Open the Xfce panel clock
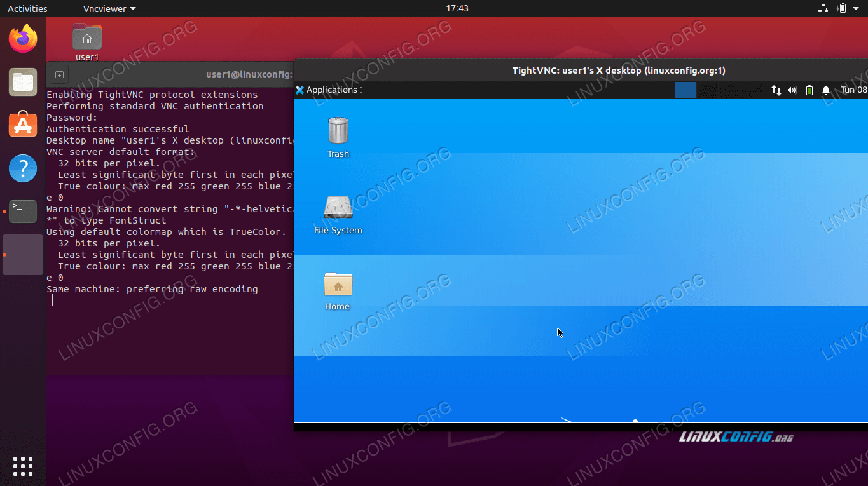This screenshot has width=868, height=486. coord(854,90)
